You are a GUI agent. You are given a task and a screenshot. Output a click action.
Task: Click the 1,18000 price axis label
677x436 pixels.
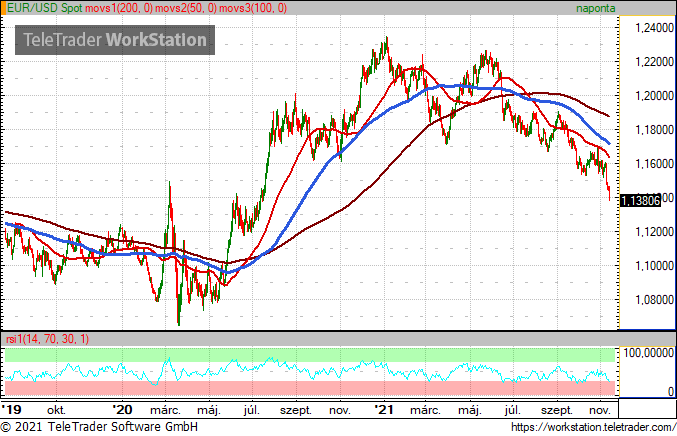[654, 130]
